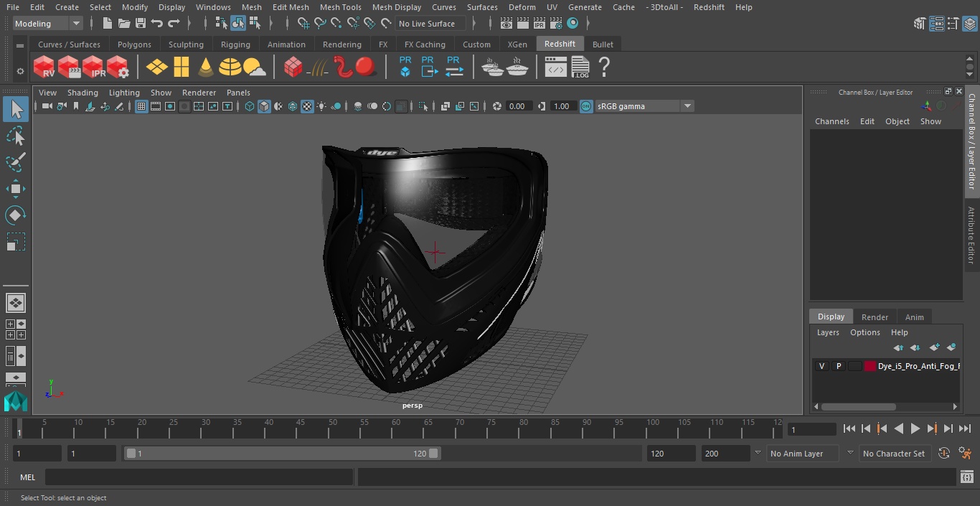The width and height of the screenshot is (980, 506).
Task: Activate the Move tool
Action: [x=16, y=189]
